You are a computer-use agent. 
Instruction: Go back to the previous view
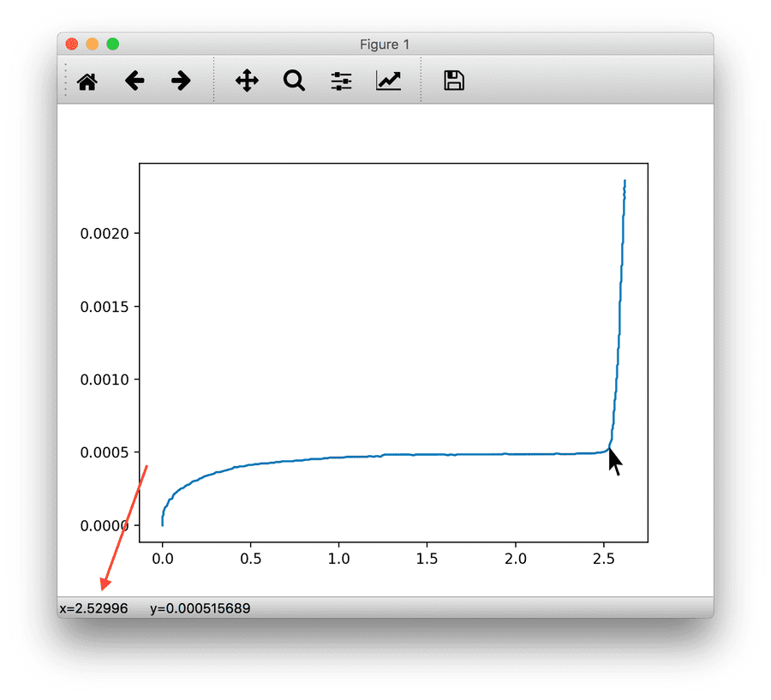(134, 81)
